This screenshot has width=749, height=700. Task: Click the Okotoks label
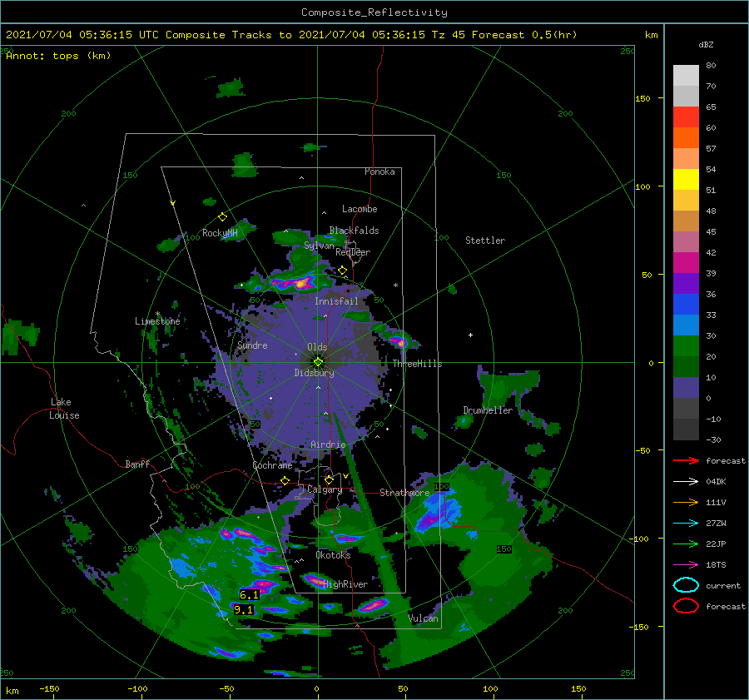click(x=333, y=555)
